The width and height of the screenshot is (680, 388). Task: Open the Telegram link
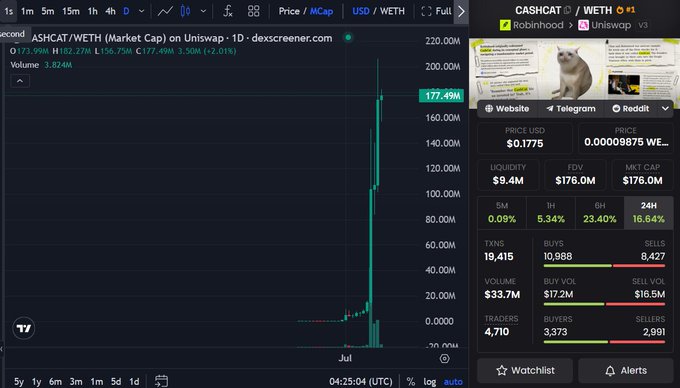571,109
